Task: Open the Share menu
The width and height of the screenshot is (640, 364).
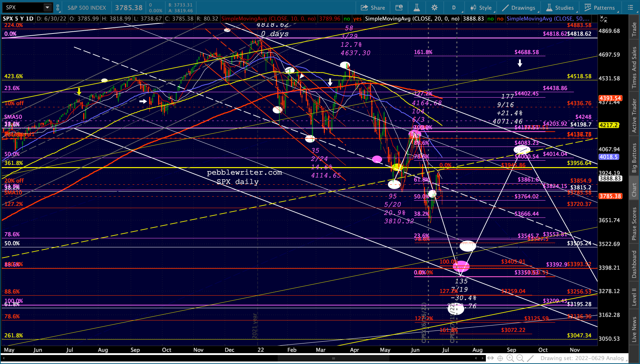Action: click(x=373, y=8)
